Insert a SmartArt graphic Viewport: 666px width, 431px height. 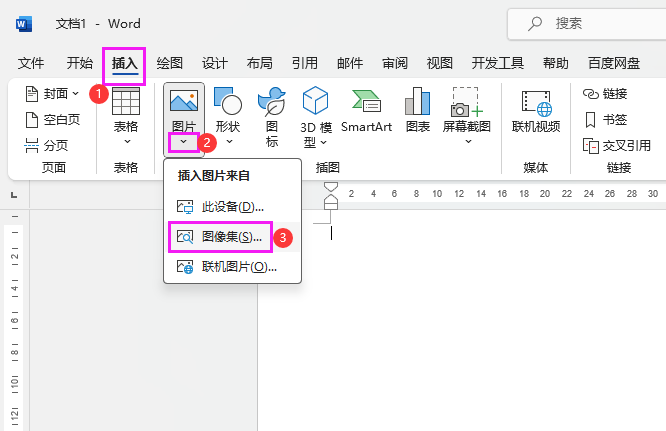[366, 110]
